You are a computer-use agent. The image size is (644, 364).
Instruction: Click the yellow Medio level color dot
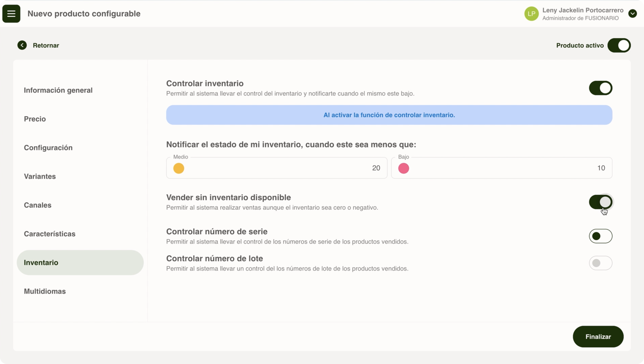pyautogui.click(x=179, y=168)
